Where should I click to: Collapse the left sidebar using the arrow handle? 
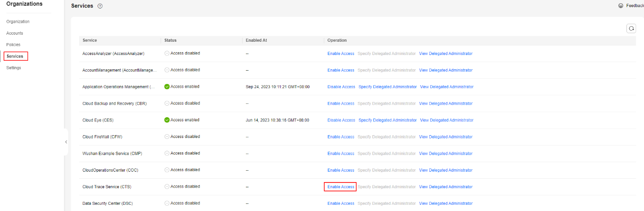click(66, 142)
